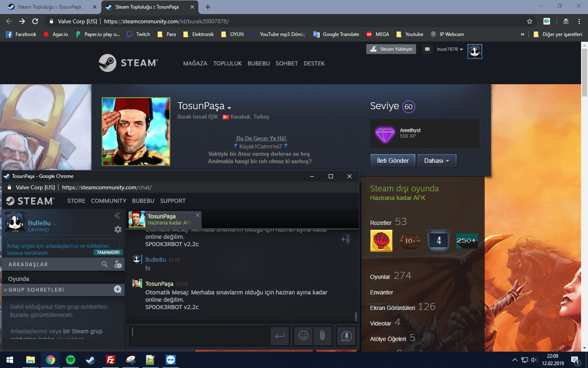Viewport: 588px width, 368px height.
Task: Open the Seviye 60 level badge
Action: (408, 107)
